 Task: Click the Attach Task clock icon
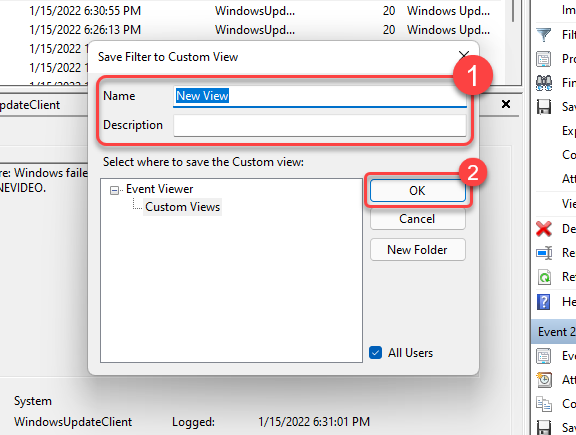tap(544, 380)
